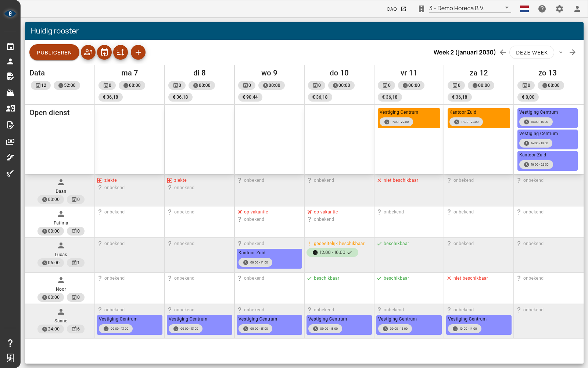Select the orange Kantoor Zuid open shift Saturday
This screenshot has width=588, height=368.
click(x=479, y=118)
